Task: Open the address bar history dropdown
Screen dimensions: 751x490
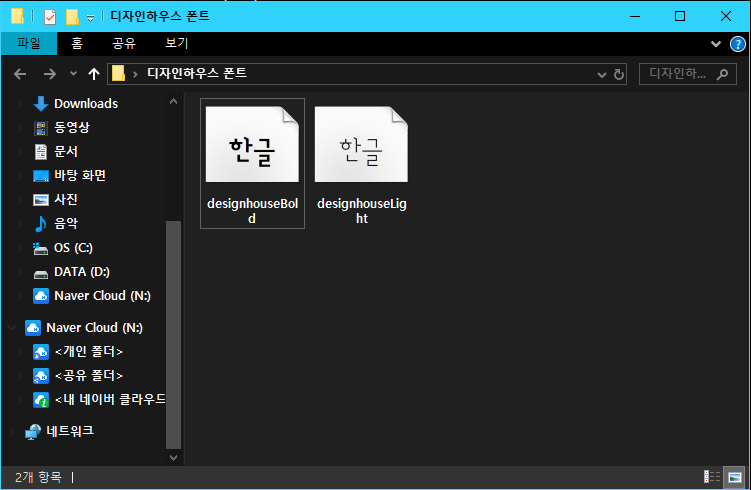Action: 602,74
